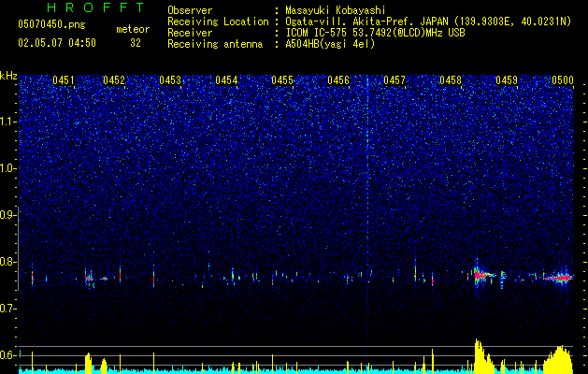Select observer name Masayuki Kobayashi
The image size is (588, 374).
[x=336, y=10]
